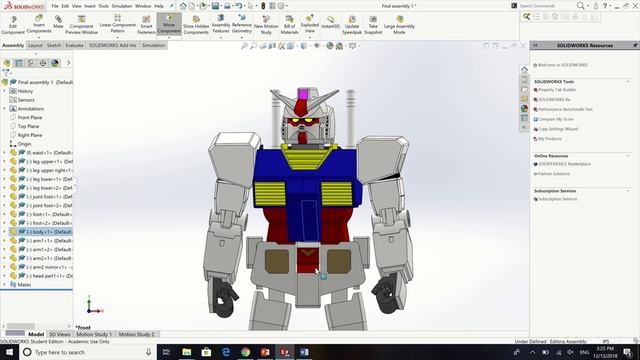Image resolution: width=640 pixels, height=360 pixels.
Task: Start a New Motion Study
Action: pyautogui.click(x=266, y=25)
